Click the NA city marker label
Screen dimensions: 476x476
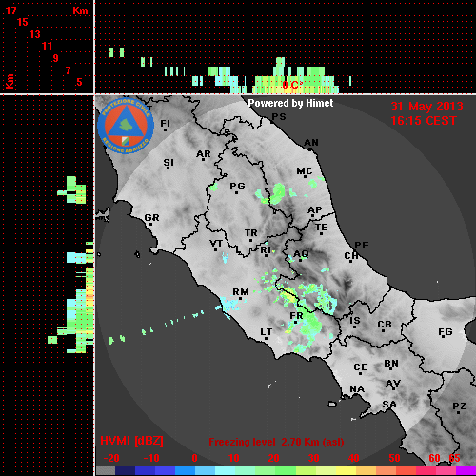coord(357,389)
